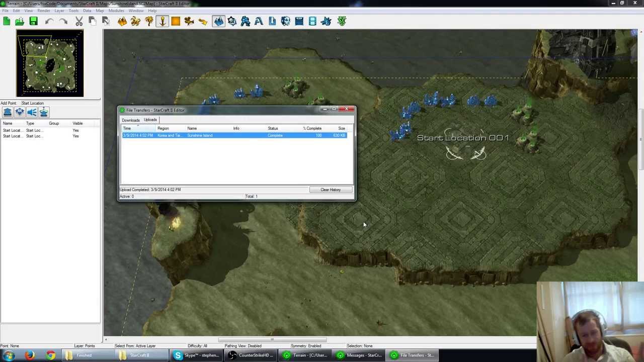Open the Cut scissors tool
The image size is (644, 362).
pyautogui.click(x=79, y=21)
